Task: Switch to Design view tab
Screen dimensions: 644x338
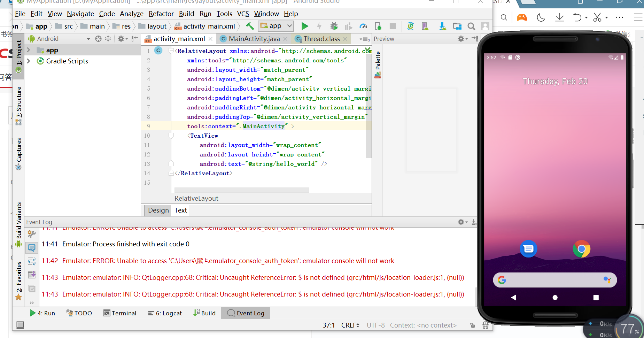Action: [x=158, y=210]
